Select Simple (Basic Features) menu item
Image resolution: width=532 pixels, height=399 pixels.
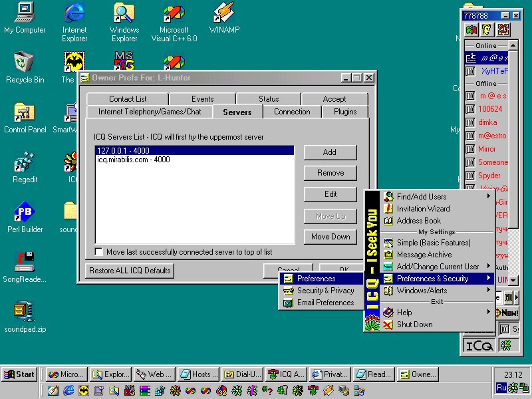[438, 243]
